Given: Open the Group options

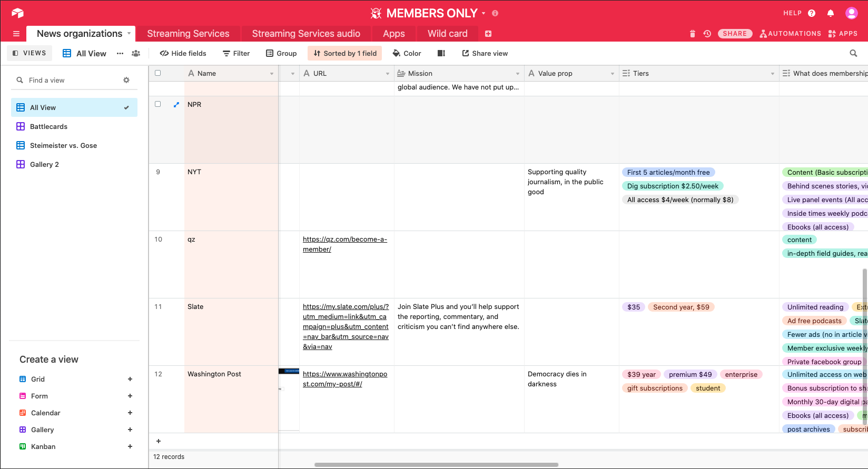Looking at the screenshot, I should pos(281,53).
